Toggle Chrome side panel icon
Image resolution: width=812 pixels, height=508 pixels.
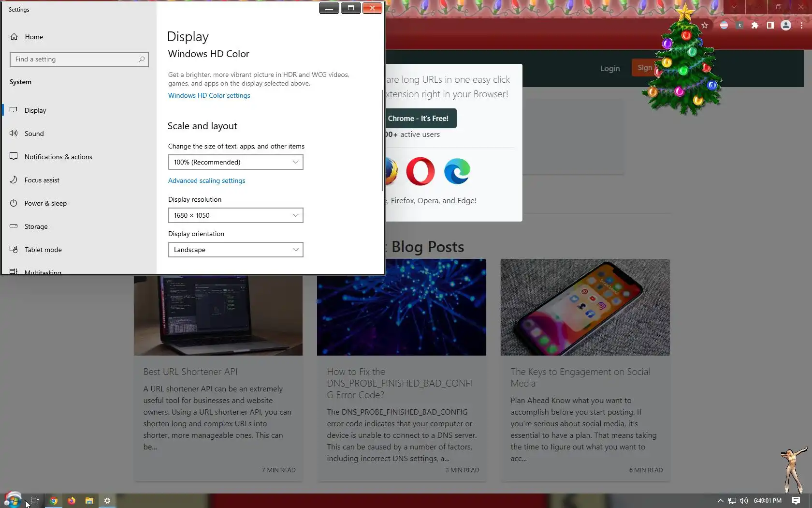770,25
